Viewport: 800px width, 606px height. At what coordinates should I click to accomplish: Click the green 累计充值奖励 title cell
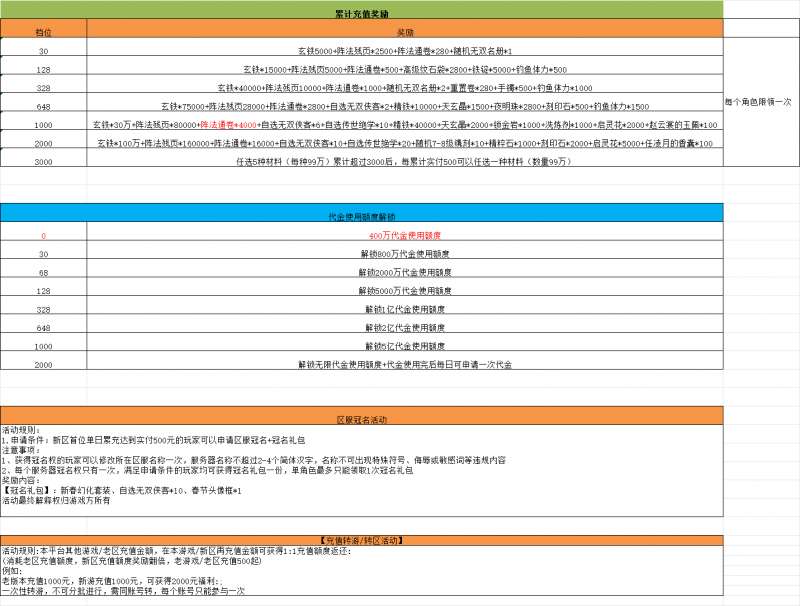click(361, 14)
